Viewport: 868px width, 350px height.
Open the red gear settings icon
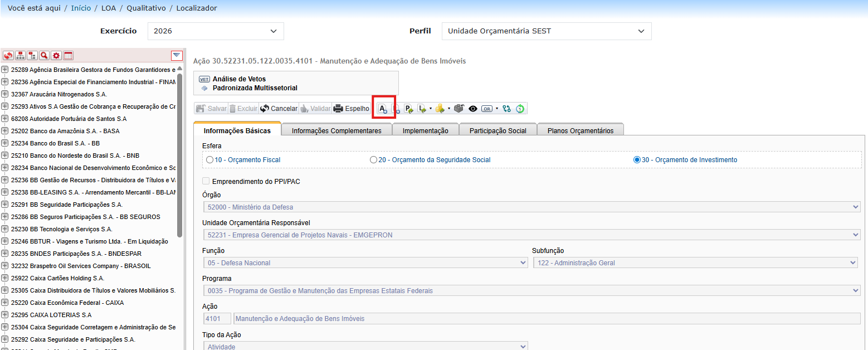[x=56, y=56]
